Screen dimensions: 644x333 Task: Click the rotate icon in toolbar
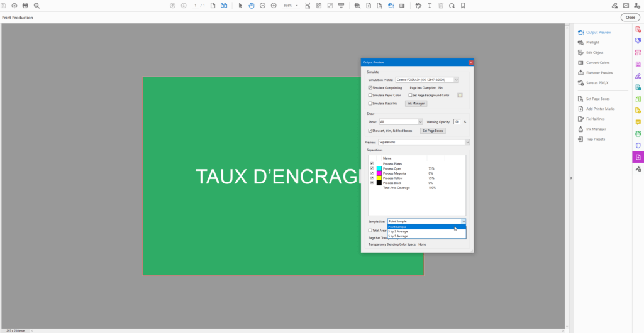(452, 6)
